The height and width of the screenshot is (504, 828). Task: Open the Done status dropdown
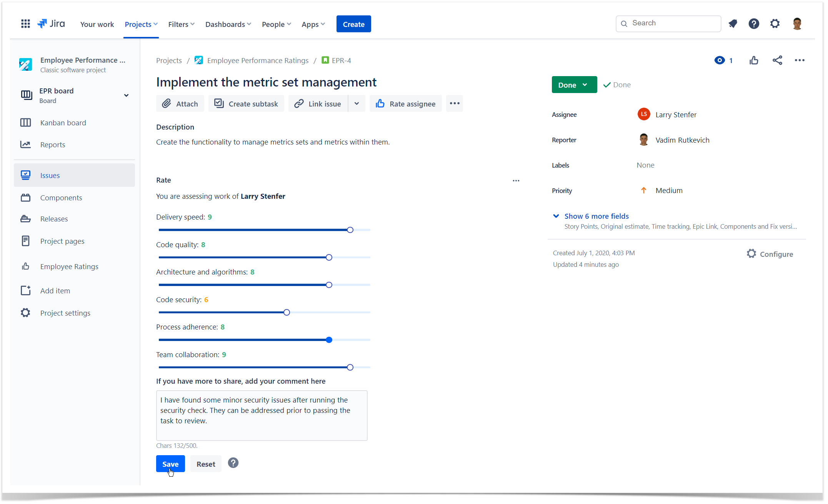(574, 85)
